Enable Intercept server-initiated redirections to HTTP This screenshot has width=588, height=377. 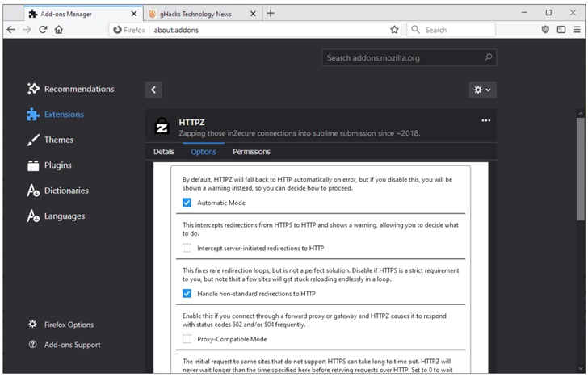point(187,248)
